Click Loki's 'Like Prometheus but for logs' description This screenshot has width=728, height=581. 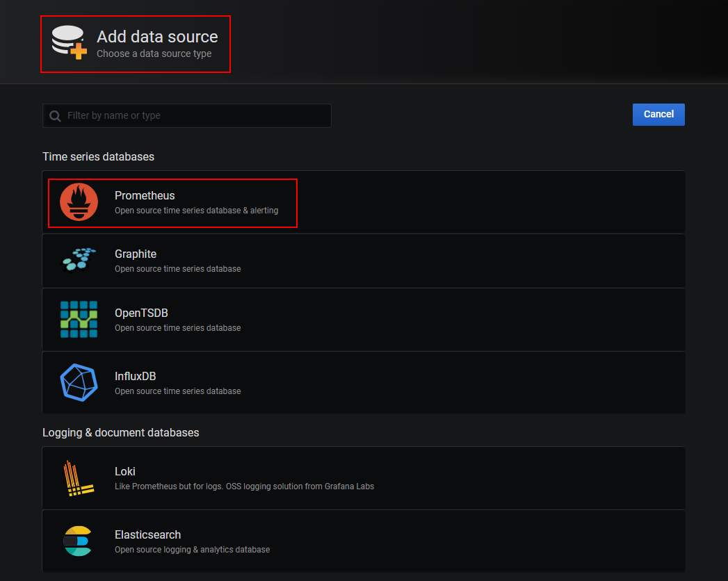[244, 486]
